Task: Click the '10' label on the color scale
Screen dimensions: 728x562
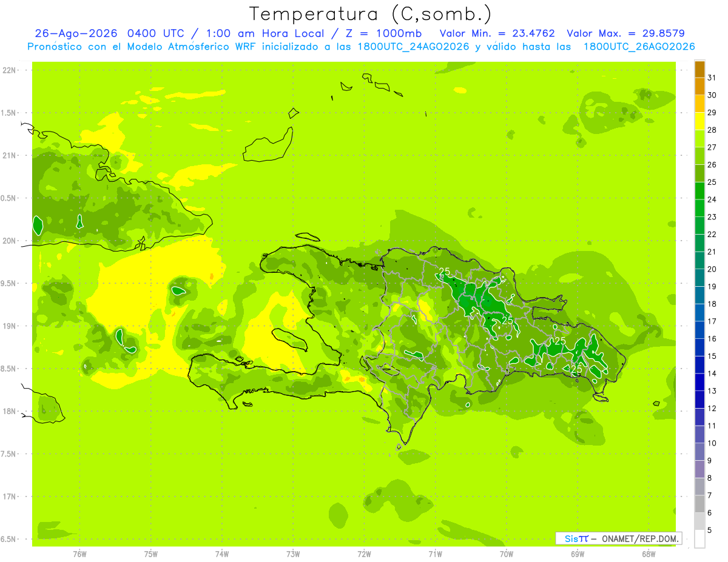Action: click(712, 443)
